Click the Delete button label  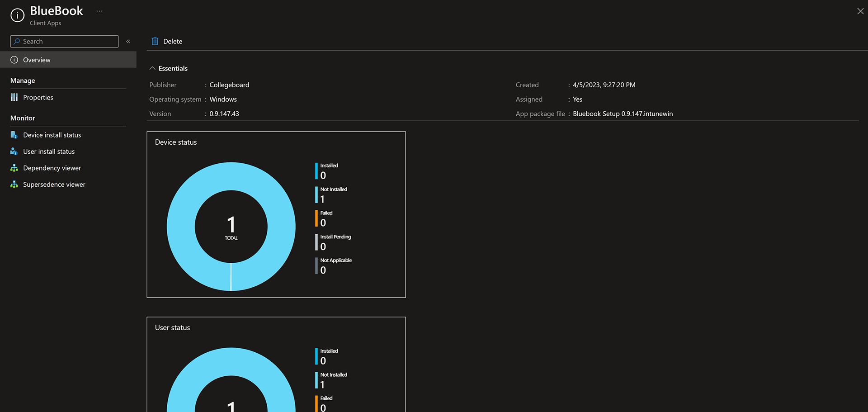[x=173, y=41]
